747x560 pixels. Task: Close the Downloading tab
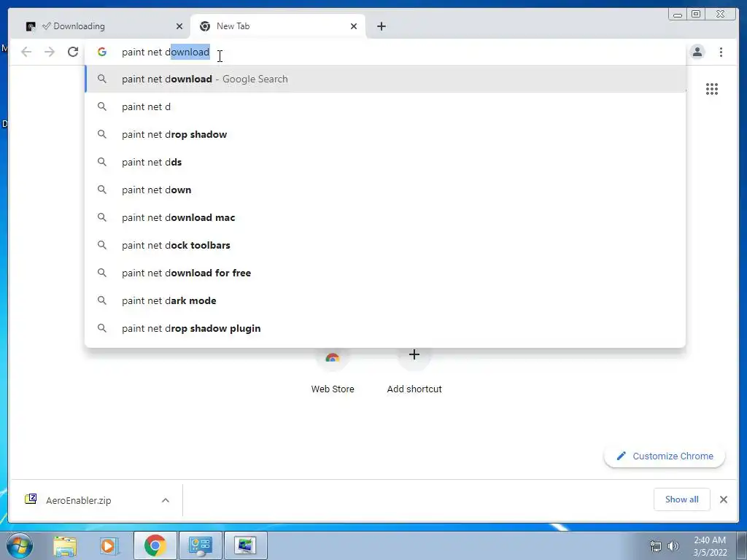(x=179, y=26)
